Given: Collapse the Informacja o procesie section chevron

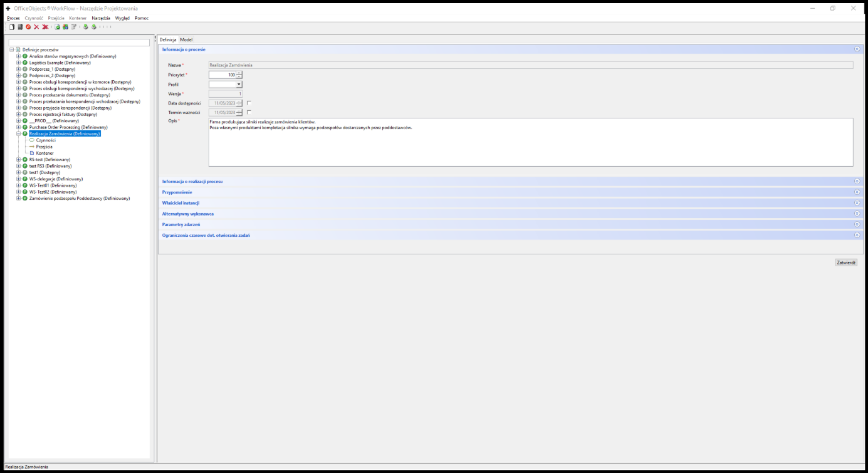Looking at the screenshot, I should [857, 49].
